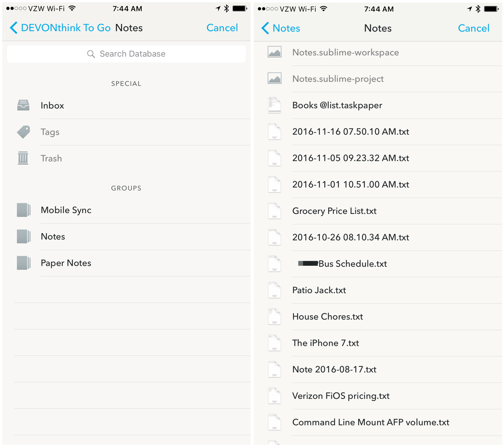Open the Inbox row

126,105
